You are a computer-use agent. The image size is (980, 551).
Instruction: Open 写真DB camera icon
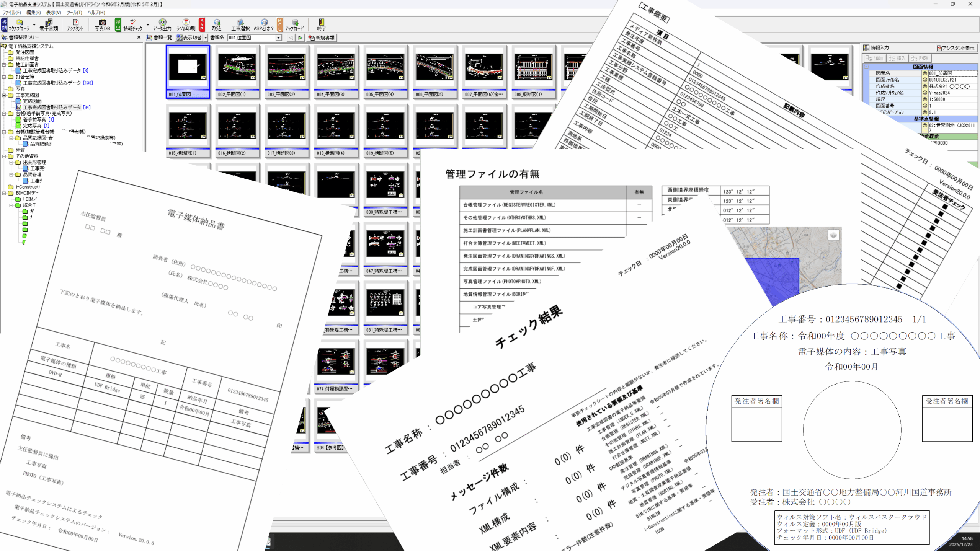tap(102, 24)
